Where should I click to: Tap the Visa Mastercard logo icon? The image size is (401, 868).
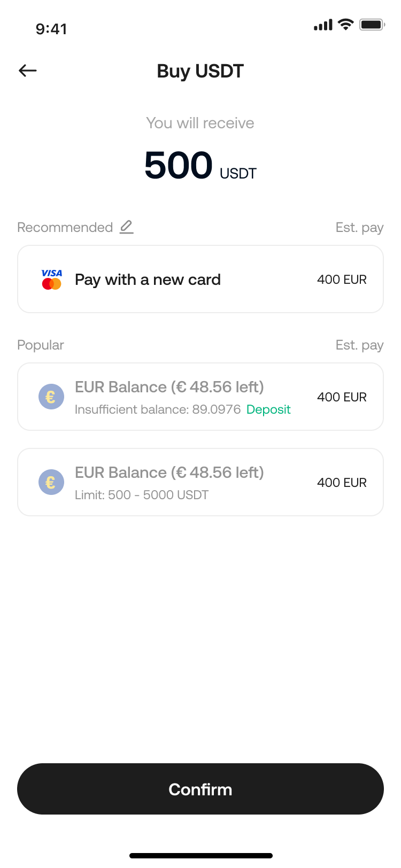[x=52, y=280]
